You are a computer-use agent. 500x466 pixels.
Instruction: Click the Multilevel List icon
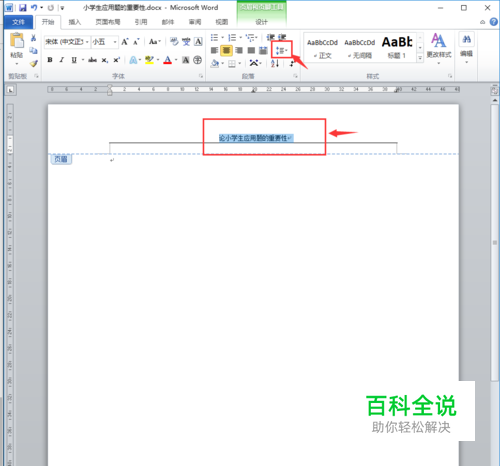tap(250, 37)
